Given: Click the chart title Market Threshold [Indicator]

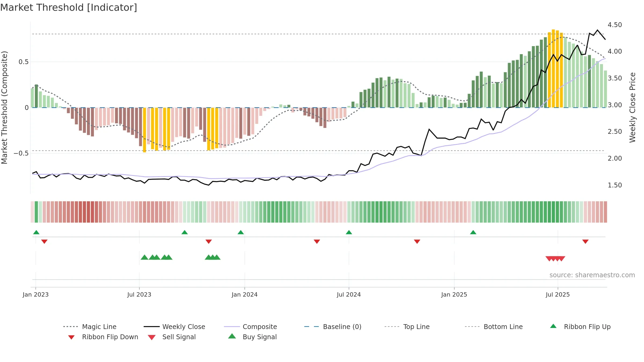Looking at the screenshot, I should (x=69, y=8).
